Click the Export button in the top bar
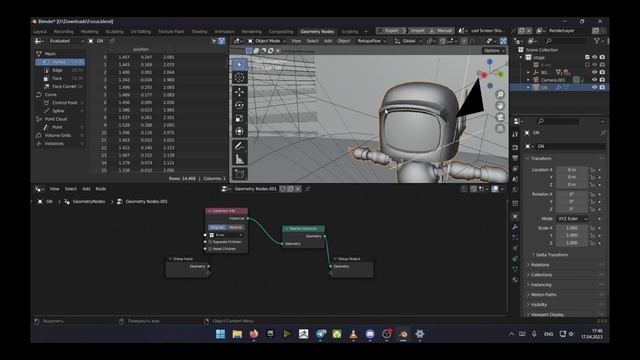The height and width of the screenshot is (360, 640). (x=391, y=31)
